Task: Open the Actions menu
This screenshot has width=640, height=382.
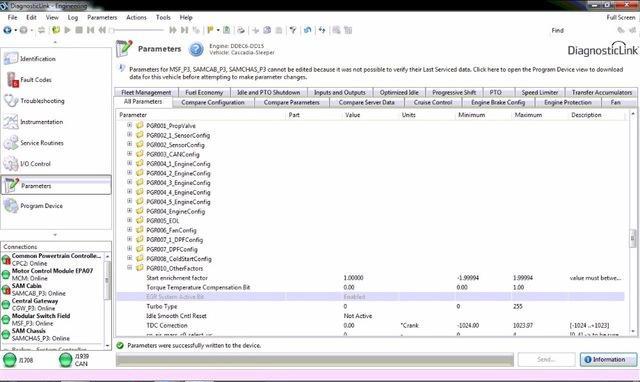Action: 136,17
